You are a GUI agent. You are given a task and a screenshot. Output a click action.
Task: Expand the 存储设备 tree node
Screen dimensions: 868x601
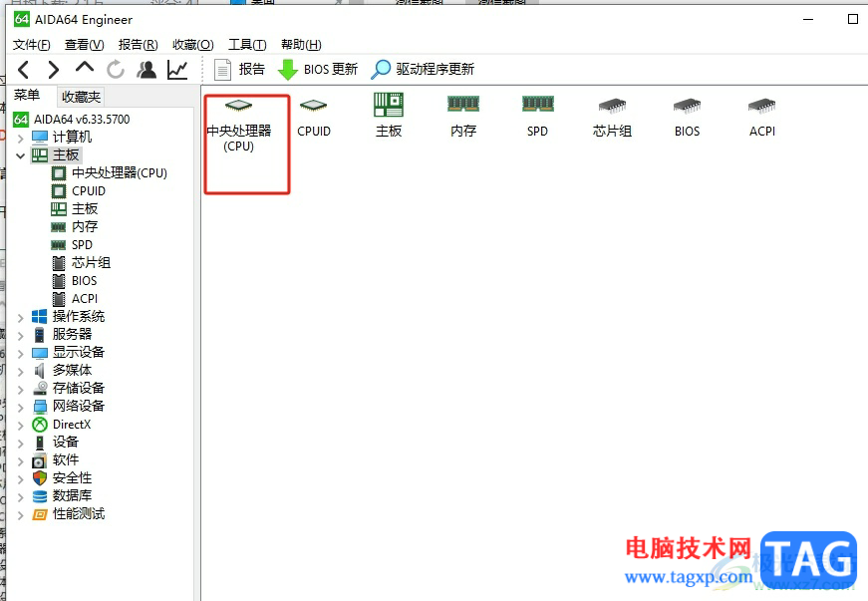[21, 389]
